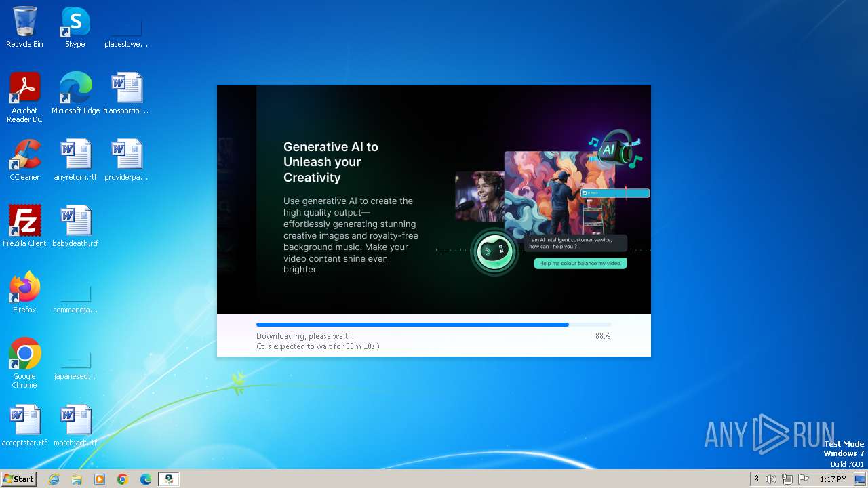This screenshot has width=868, height=488.
Task: Click the AI headphones graphic
Action: tap(615, 150)
